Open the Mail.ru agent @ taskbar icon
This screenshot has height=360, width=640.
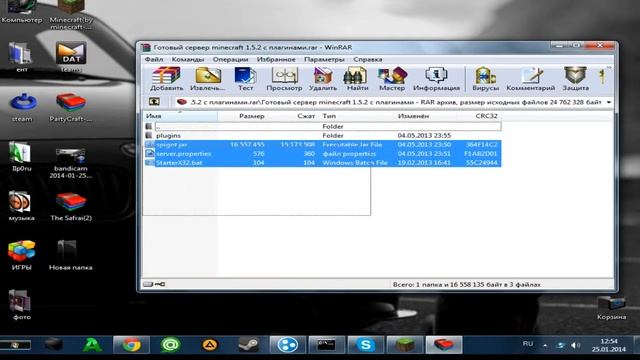point(170,345)
